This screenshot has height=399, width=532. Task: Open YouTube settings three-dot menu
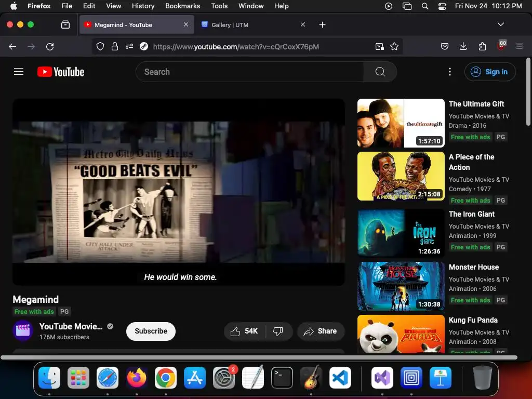pyautogui.click(x=449, y=72)
